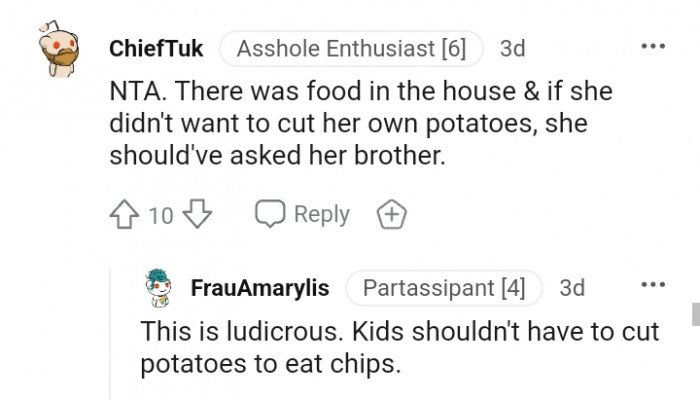Click the 'This is ludicrous' reply text
700x400 pixels.
pyautogui.click(x=400, y=345)
